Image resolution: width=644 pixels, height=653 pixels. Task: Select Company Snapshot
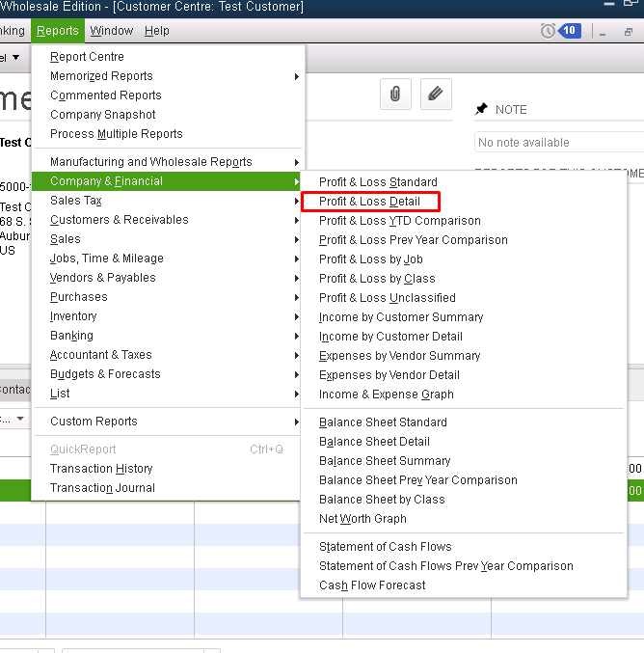102,115
